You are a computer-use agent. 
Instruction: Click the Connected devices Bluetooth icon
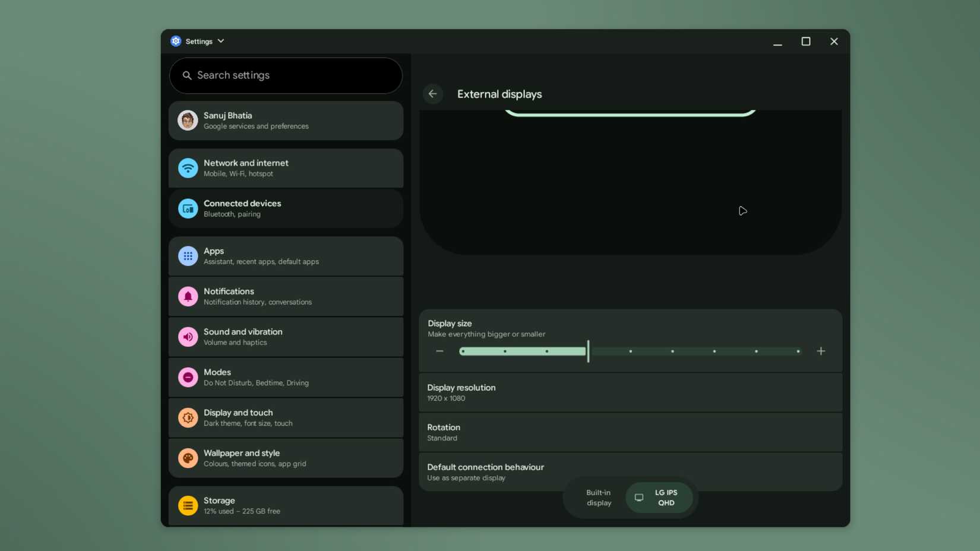[x=188, y=208]
